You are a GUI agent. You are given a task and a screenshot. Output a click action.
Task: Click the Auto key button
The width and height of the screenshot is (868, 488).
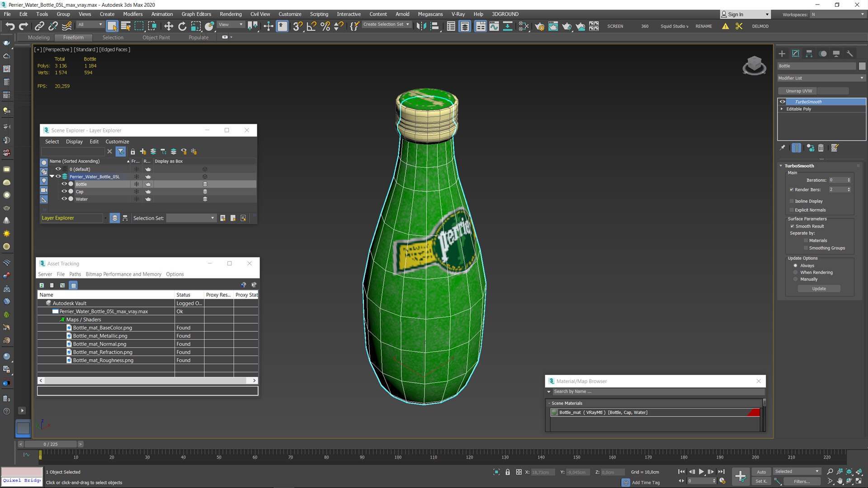(x=761, y=472)
